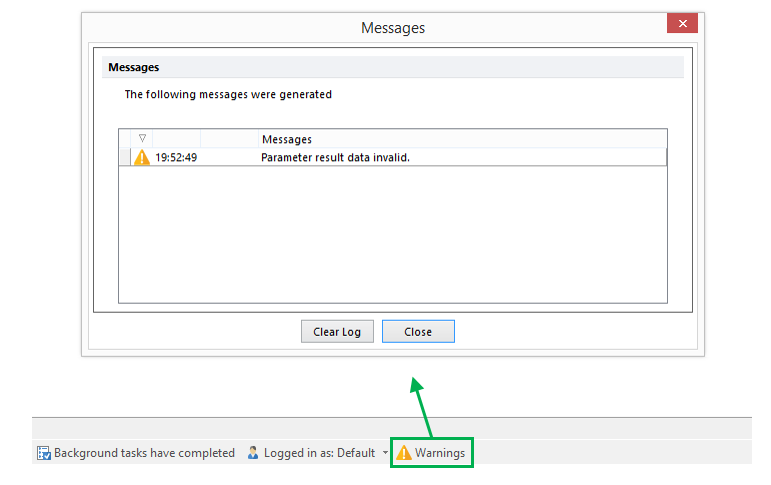Click the sort triangle in the first column header

[x=142, y=139]
